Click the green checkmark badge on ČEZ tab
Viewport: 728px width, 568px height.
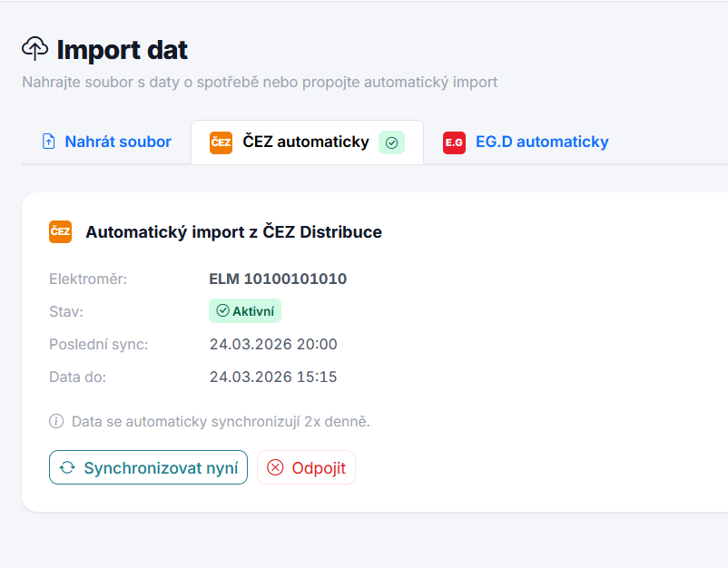tap(391, 142)
